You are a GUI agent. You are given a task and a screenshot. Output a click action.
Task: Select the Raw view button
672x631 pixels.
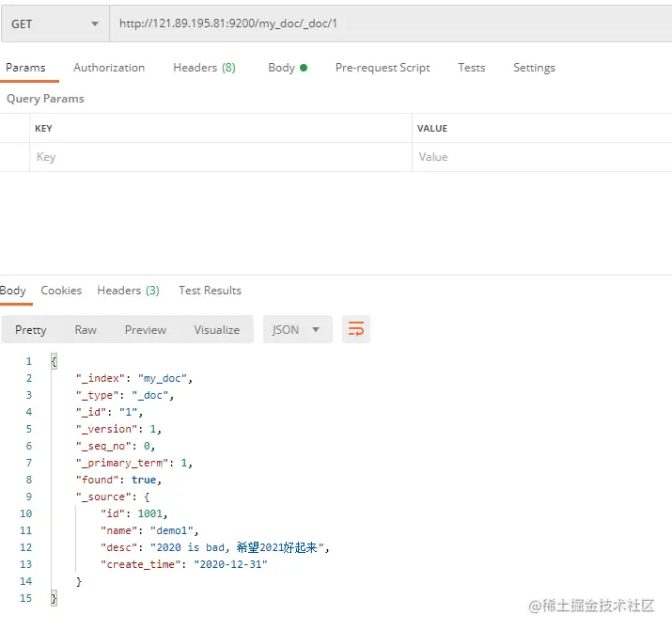pyautogui.click(x=86, y=330)
